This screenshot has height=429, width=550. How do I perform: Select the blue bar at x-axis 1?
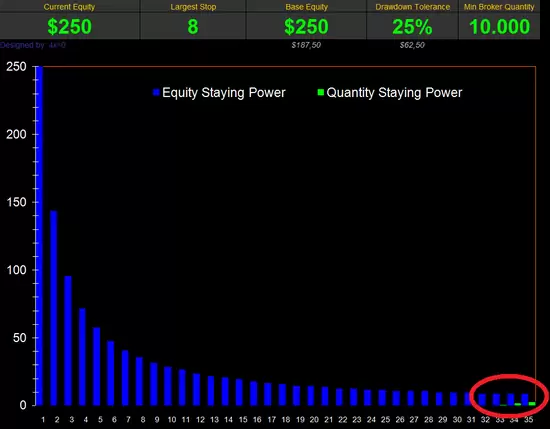tap(39, 236)
